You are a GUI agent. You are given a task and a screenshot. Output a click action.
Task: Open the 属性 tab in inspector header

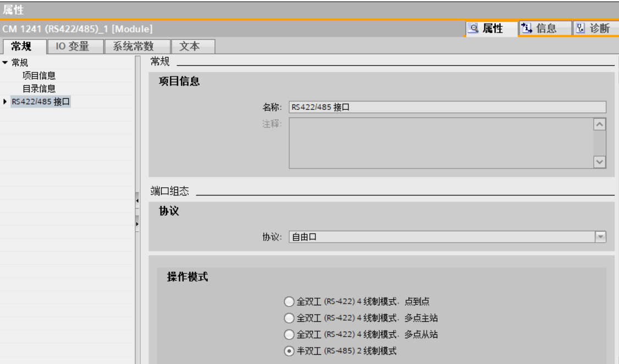click(486, 29)
